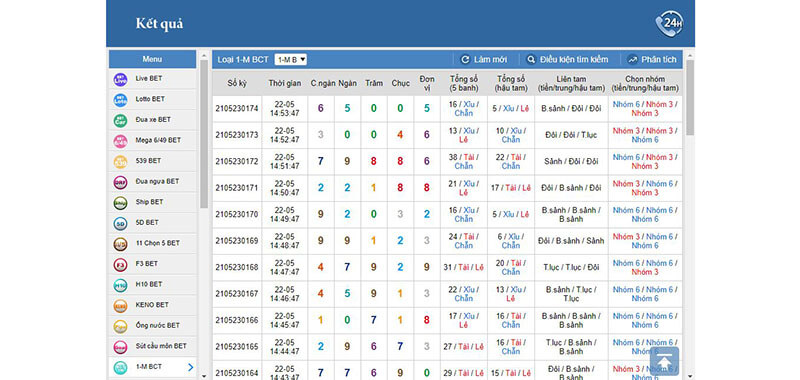Click draw number 2105230172
800x380 pixels.
coord(237,162)
